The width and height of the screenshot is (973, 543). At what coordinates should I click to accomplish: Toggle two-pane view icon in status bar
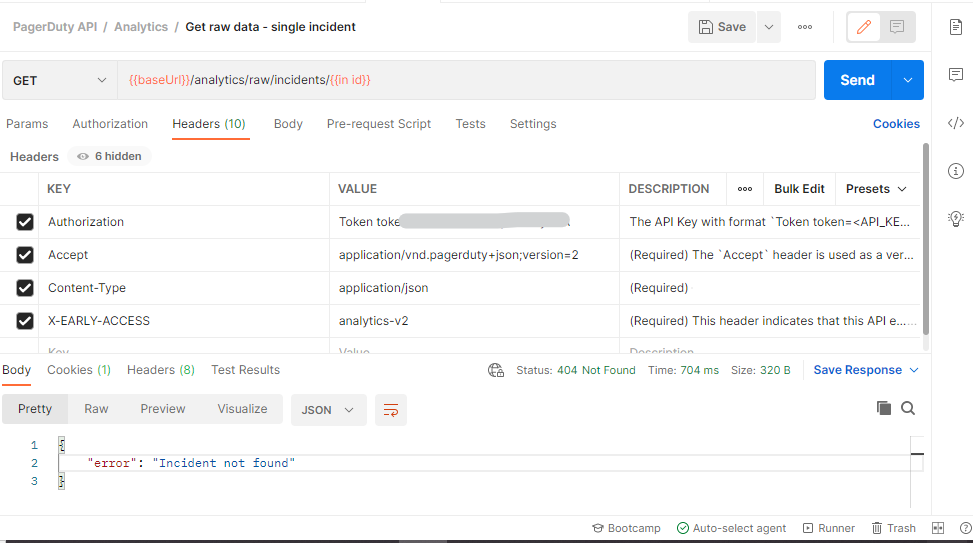pos(938,528)
